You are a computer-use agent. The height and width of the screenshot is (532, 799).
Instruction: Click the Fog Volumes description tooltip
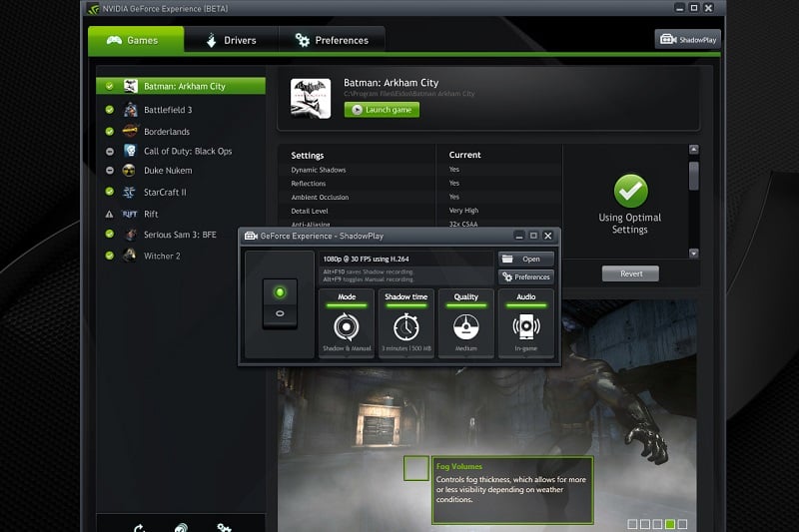(x=512, y=490)
